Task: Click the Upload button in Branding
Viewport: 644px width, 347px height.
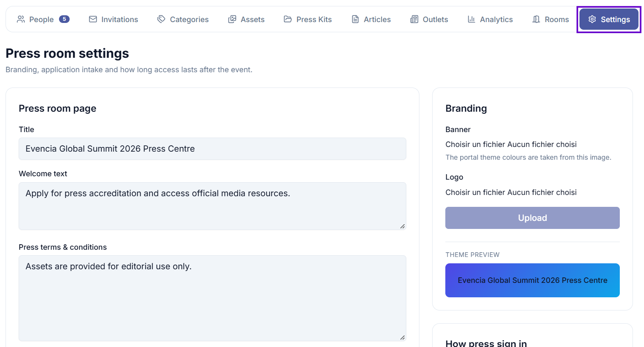Action: 532,218
